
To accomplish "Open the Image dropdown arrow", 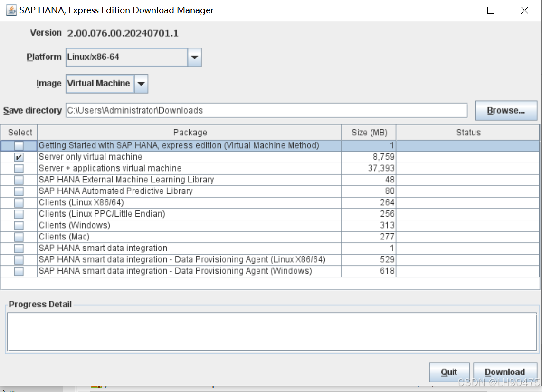I will point(141,84).
